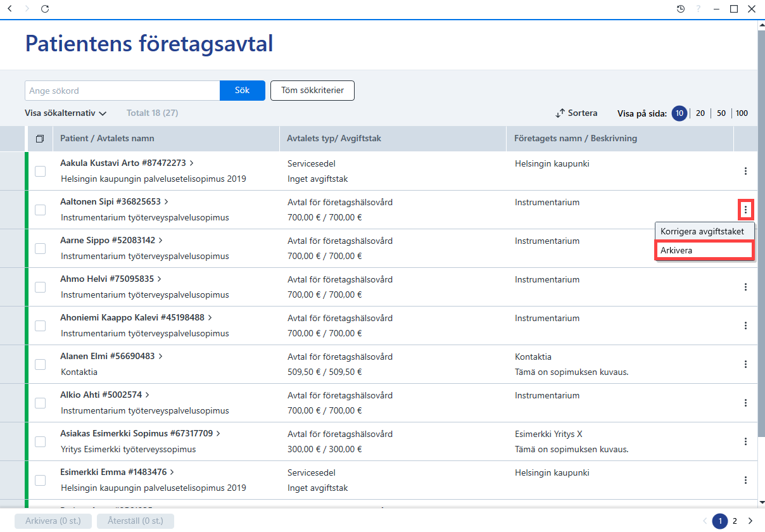Open history icon in title bar
The image size is (765, 532).
tap(681, 9)
